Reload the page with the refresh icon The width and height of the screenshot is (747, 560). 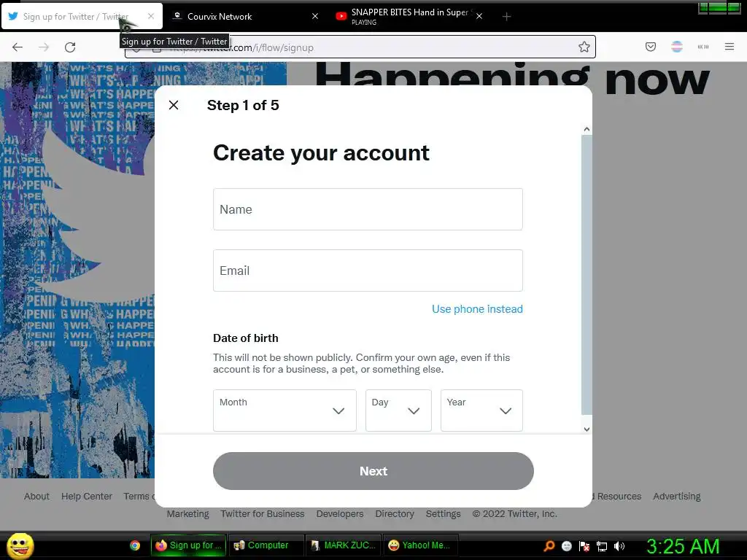(70, 47)
